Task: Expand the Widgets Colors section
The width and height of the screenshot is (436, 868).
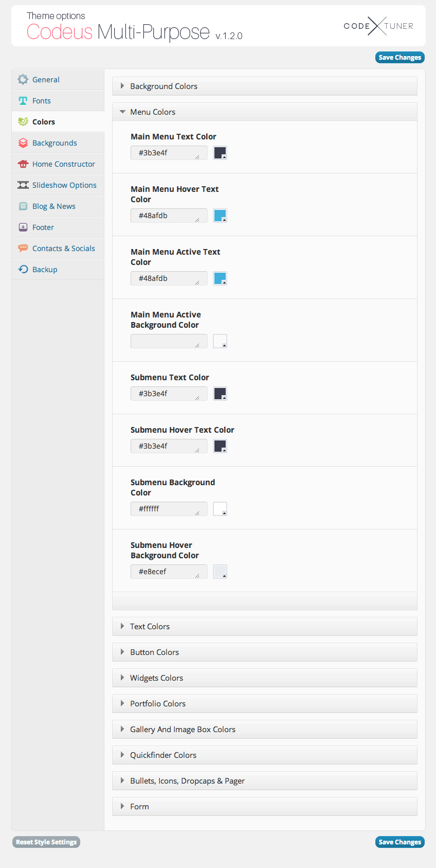Action: [x=264, y=678]
